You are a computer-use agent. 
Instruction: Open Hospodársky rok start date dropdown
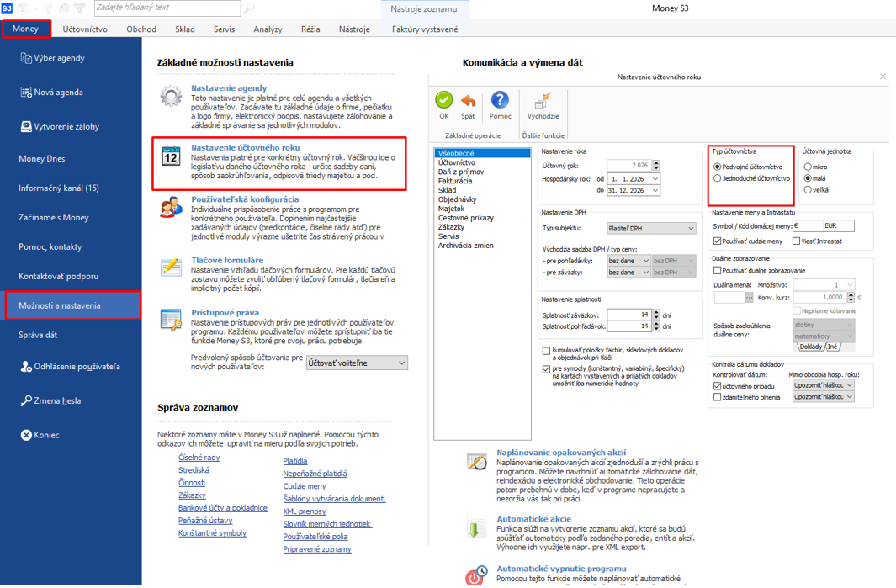point(655,179)
